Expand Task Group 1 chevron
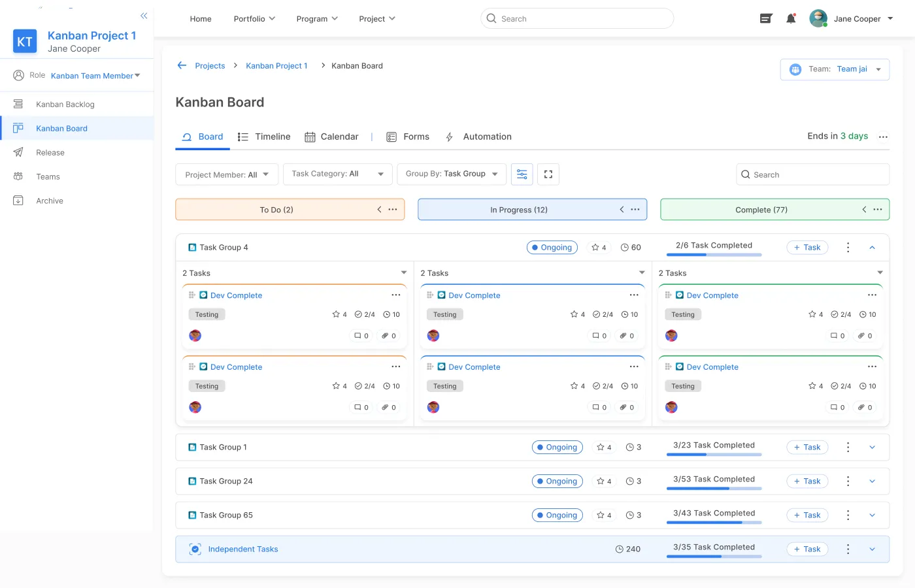915x588 pixels. (872, 448)
